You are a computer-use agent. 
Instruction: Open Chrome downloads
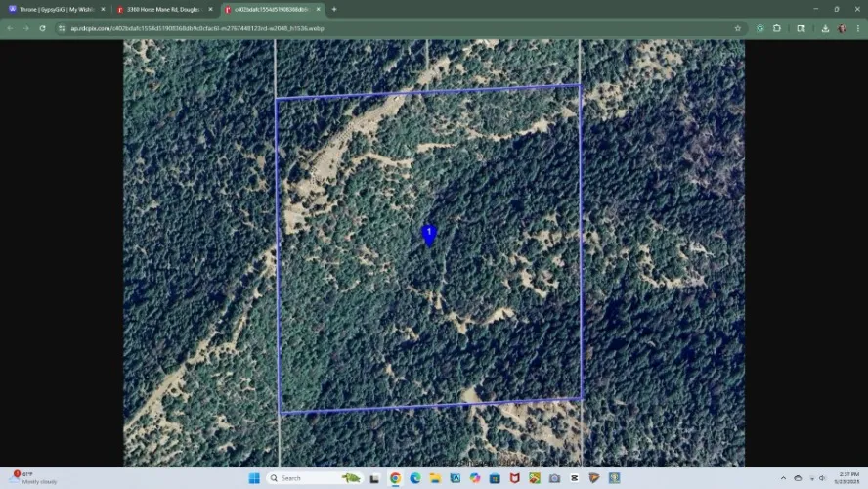pos(825,28)
